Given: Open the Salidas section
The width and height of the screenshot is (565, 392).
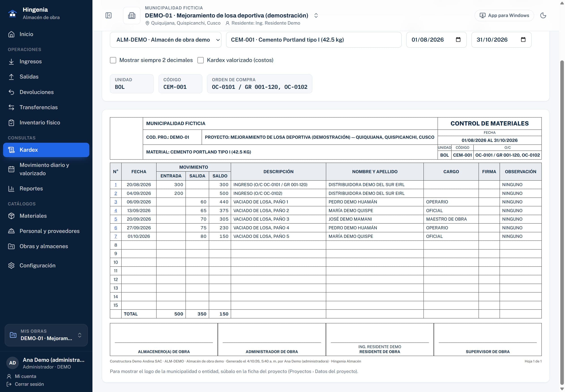Looking at the screenshot, I should (x=46, y=77).
